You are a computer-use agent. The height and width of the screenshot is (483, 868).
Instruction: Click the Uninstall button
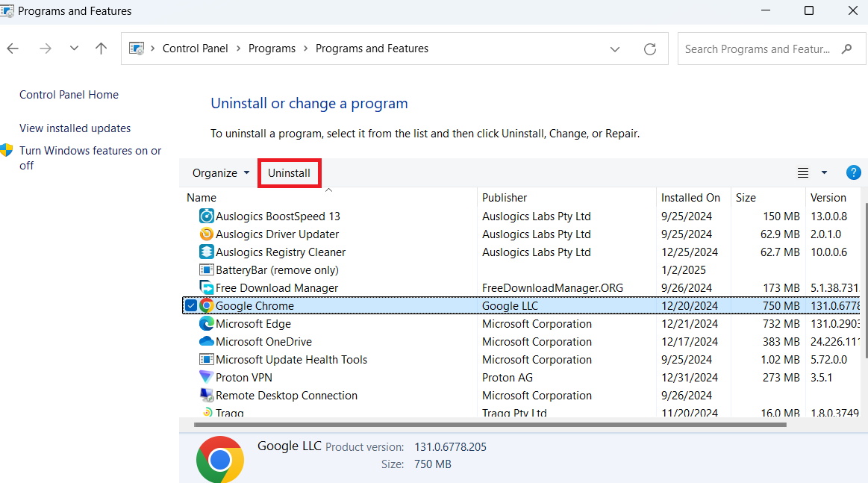(x=289, y=172)
